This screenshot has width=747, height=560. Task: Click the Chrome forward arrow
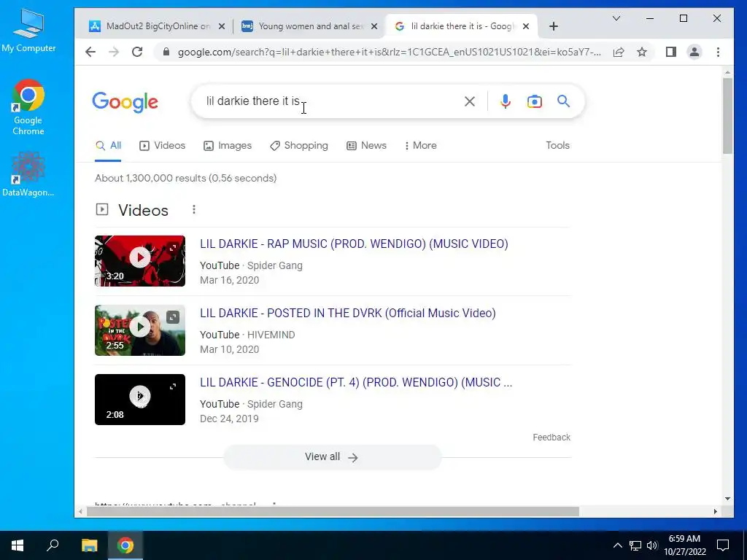(x=114, y=52)
